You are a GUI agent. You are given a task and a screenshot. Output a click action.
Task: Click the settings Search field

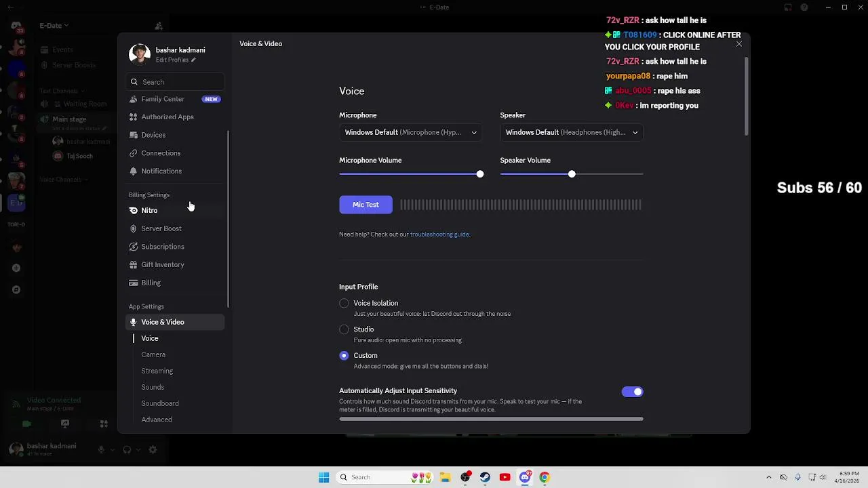click(175, 82)
